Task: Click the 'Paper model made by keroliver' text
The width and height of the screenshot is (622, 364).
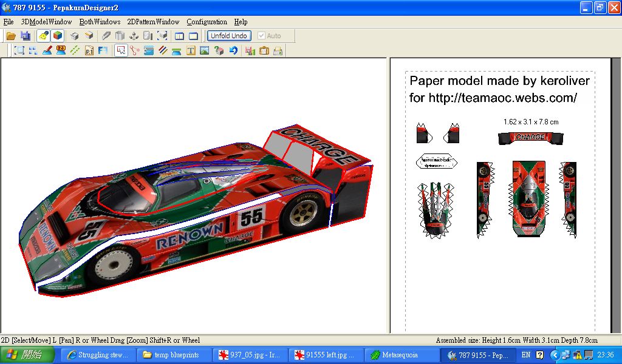Action: (x=499, y=81)
